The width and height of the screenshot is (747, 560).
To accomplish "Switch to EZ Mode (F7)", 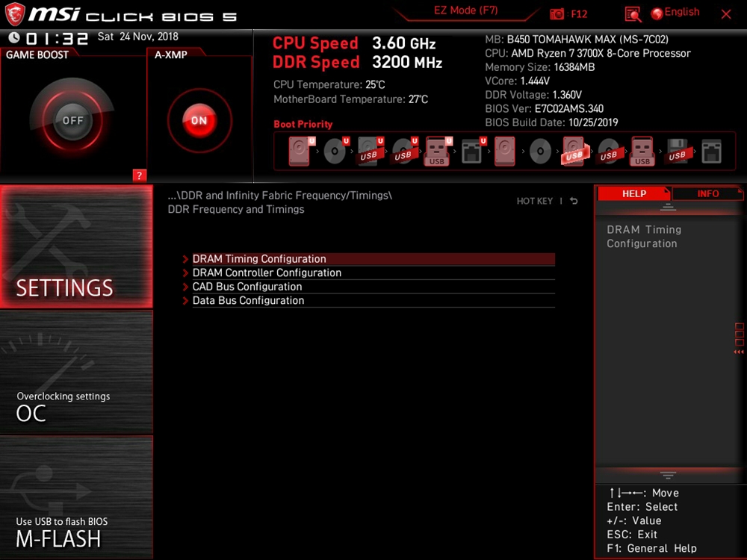I will click(x=465, y=11).
